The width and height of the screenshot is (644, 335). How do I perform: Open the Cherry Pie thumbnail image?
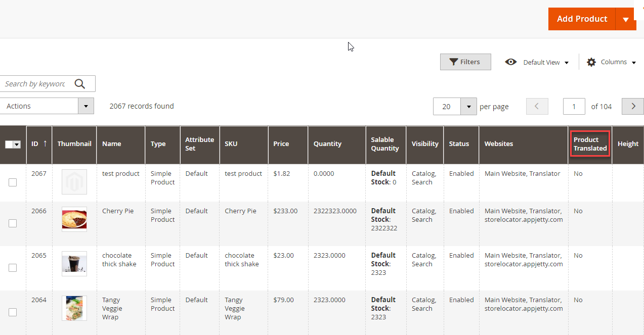(74, 219)
